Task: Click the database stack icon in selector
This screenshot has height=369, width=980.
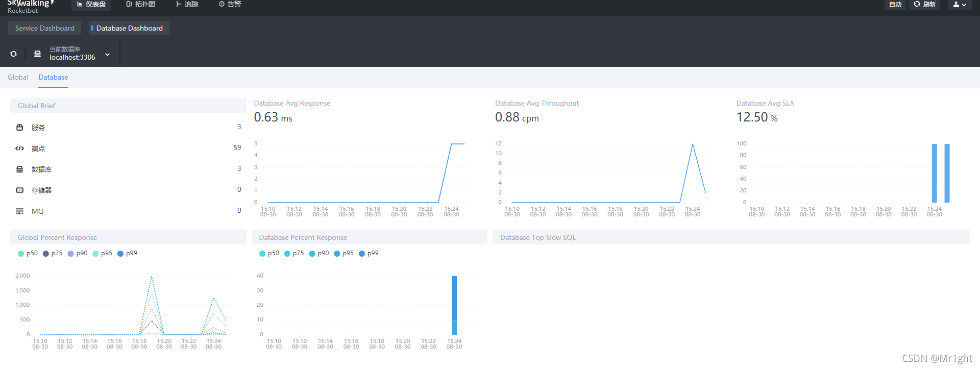Action: pyautogui.click(x=37, y=54)
